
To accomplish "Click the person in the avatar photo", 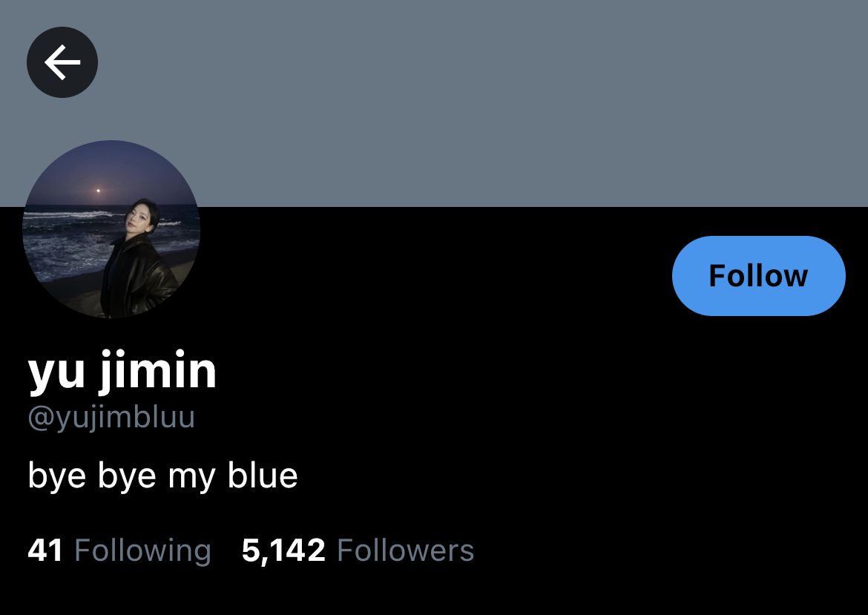I will coord(137,260).
